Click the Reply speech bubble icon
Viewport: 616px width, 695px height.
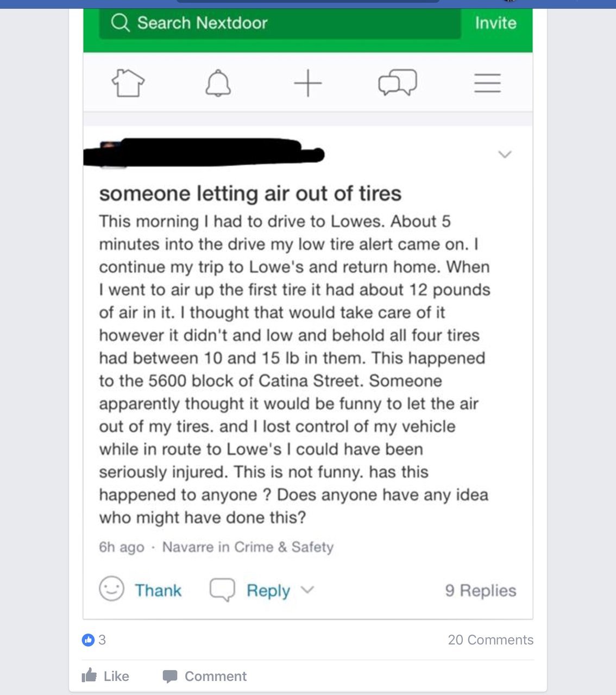222,590
